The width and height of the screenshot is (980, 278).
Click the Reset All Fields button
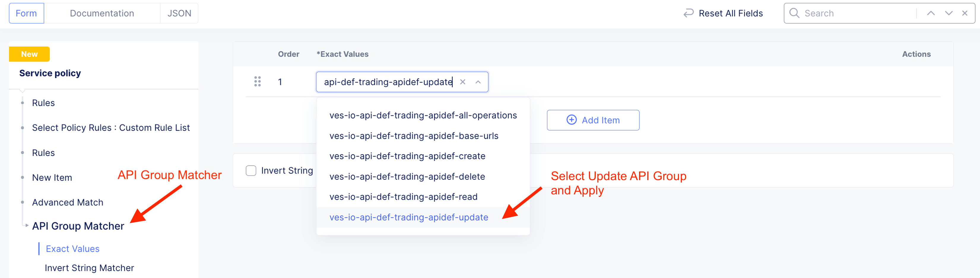pyautogui.click(x=723, y=13)
